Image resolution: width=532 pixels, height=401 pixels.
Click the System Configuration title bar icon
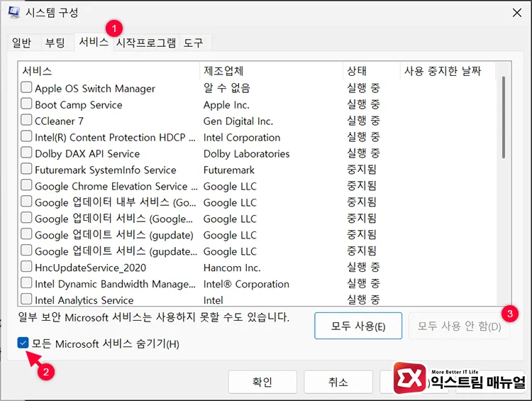[13, 13]
